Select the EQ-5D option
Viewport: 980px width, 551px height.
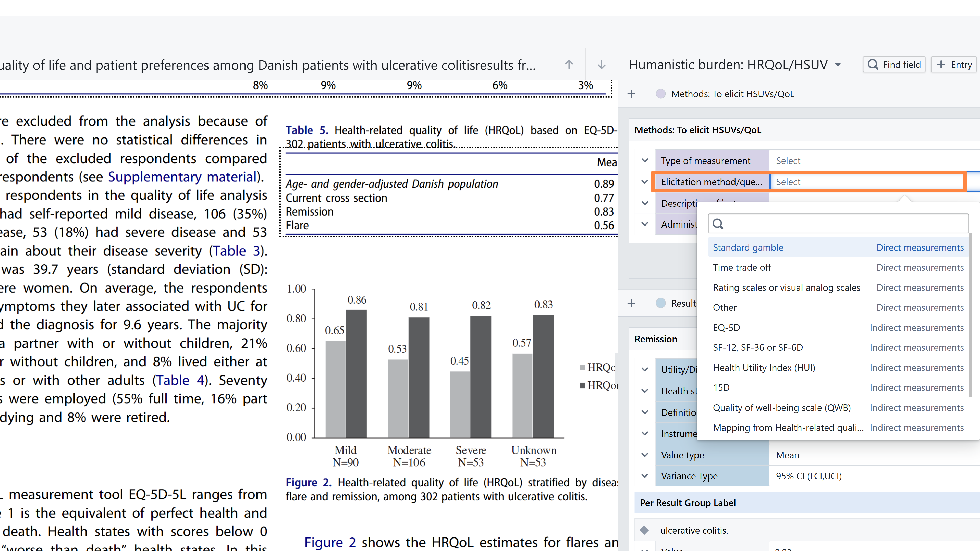(838, 327)
